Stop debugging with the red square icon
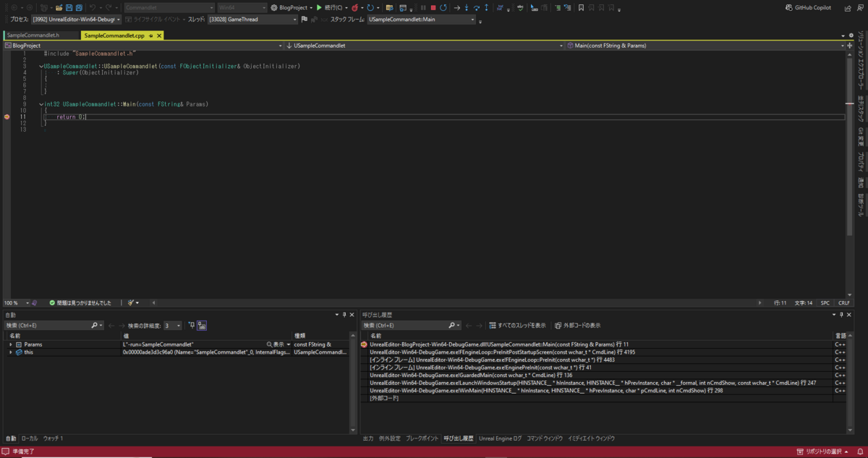 [433, 7]
